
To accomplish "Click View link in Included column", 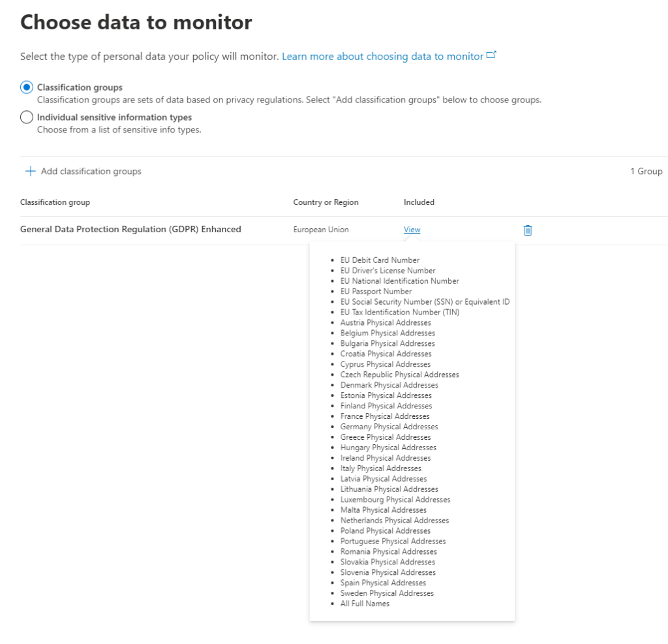I will click(x=412, y=230).
